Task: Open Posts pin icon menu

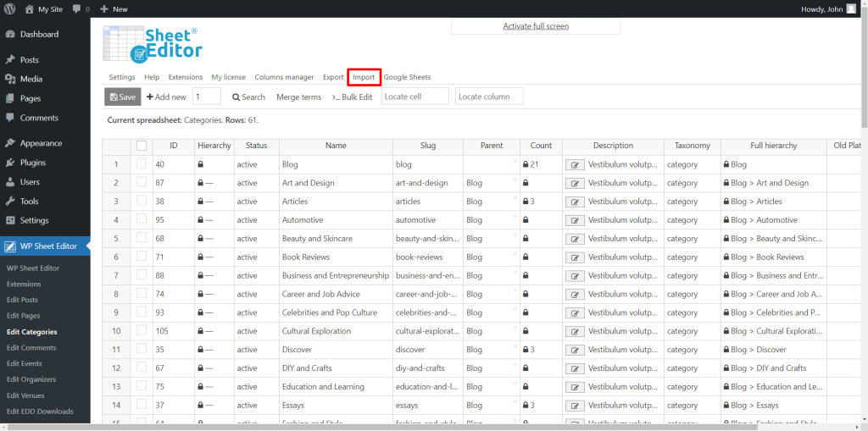Action: point(10,60)
